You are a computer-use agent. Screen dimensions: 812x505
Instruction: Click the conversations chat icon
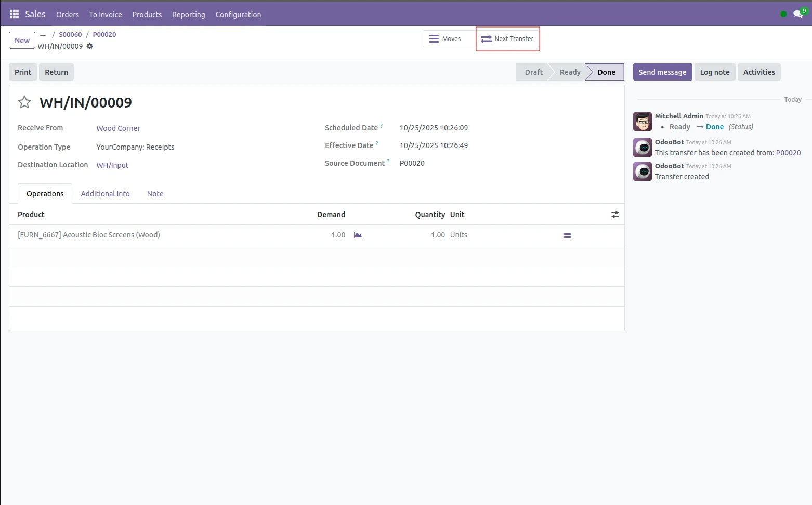(x=797, y=14)
